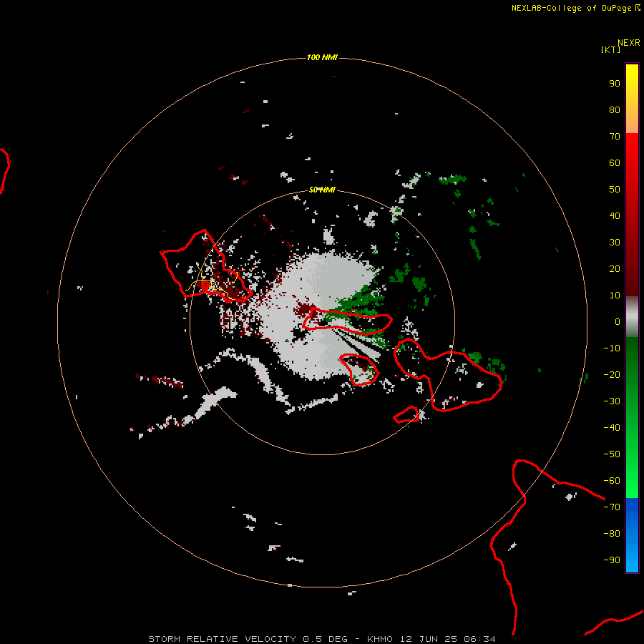644x644 pixels.
Task: Click the blue bottom segment of velocity color bar
Action: [x=632, y=535]
